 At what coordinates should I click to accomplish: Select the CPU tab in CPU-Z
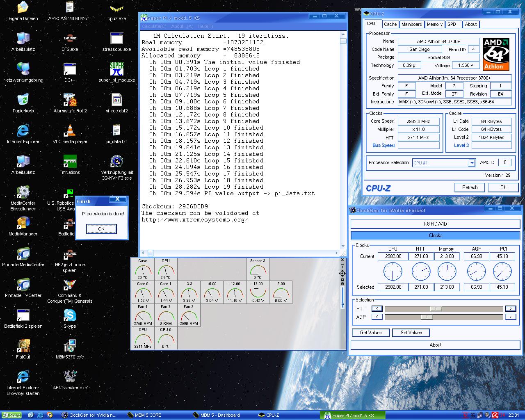[x=373, y=24]
